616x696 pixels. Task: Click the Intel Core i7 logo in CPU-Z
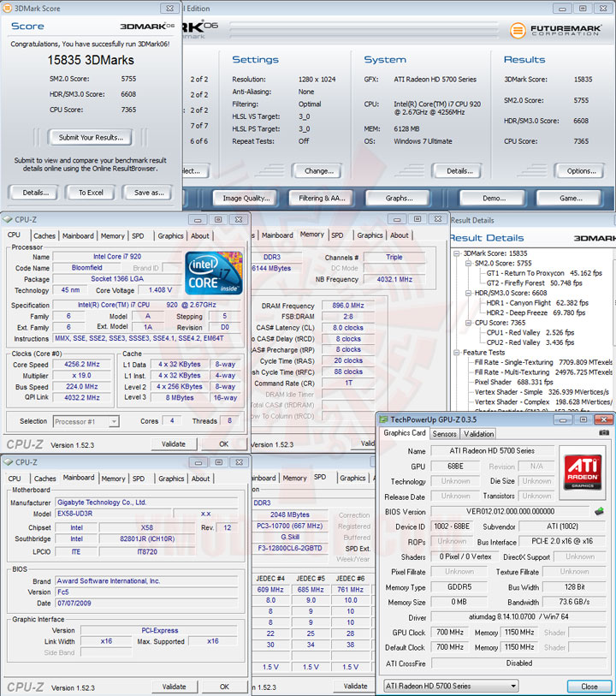coord(213,273)
